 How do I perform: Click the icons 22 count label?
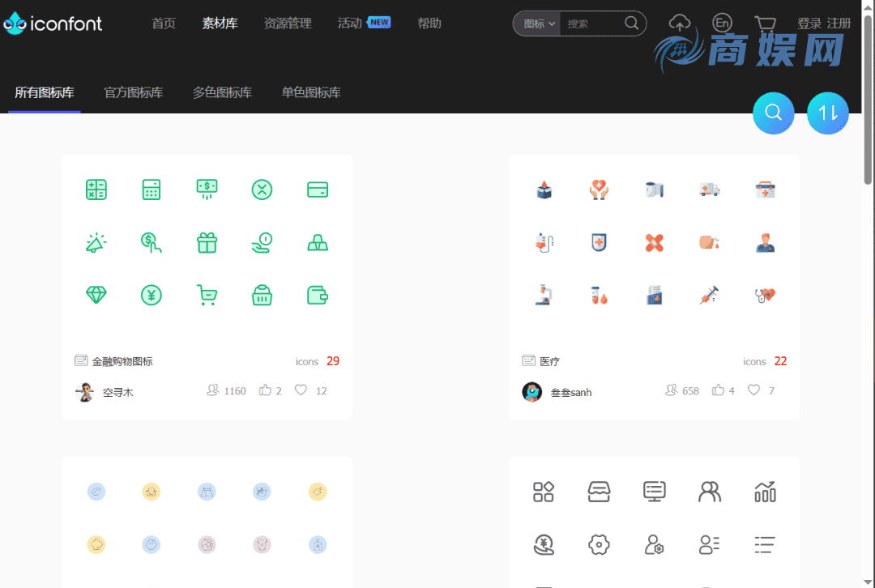point(765,361)
